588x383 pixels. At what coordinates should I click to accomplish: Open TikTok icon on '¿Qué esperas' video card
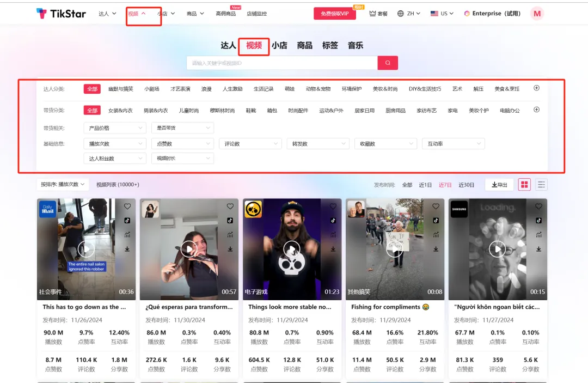tap(230, 221)
